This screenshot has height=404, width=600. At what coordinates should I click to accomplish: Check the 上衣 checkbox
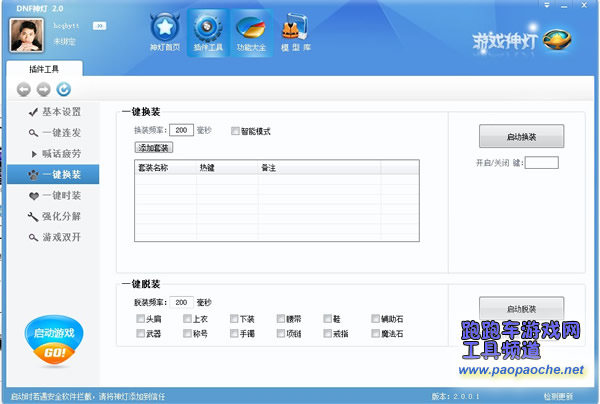(x=187, y=318)
